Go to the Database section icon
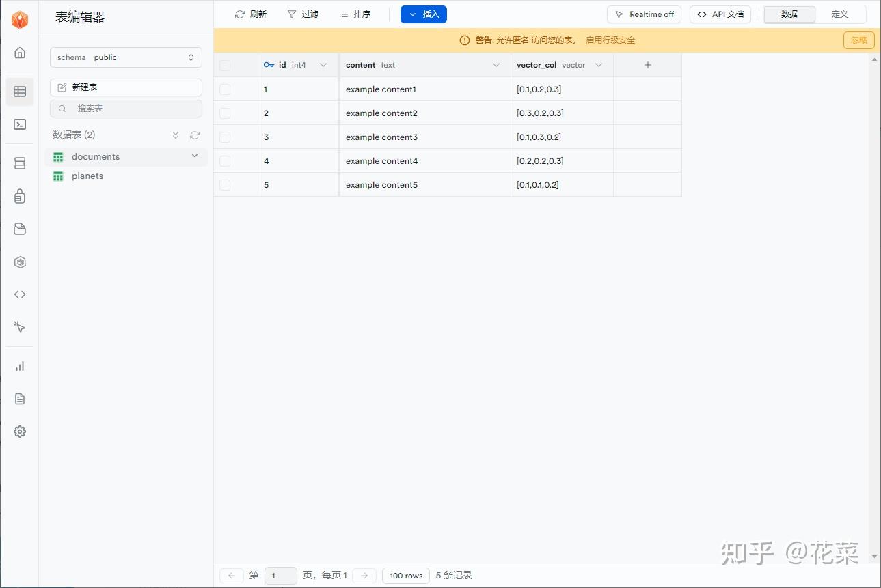Image resolution: width=881 pixels, height=588 pixels. [20, 163]
